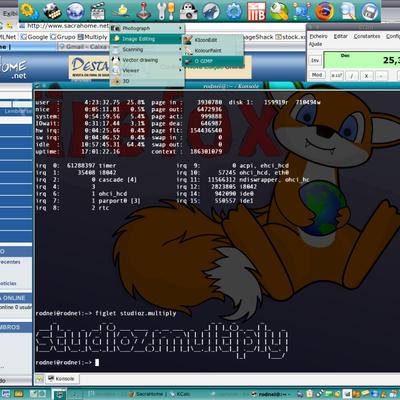The height and width of the screenshot is (400, 400).
Task: Open the Multiply bookmark in Firefox toolbar
Action: [x=93, y=37]
